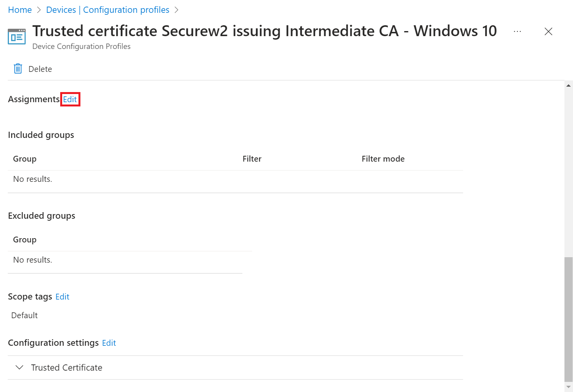The image size is (573, 392).
Task: Click the chevron after Configuration profiles breadcrumb
Action: point(176,10)
